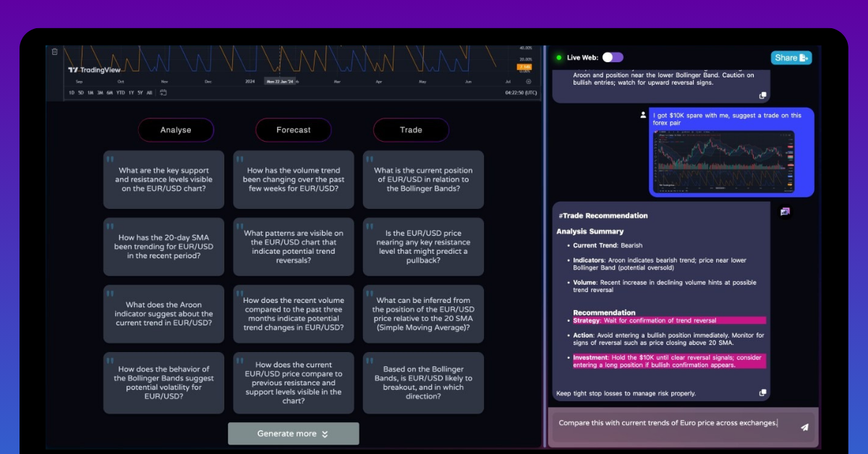
Task: Switch to the Forecast category
Action: pos(293,130)
